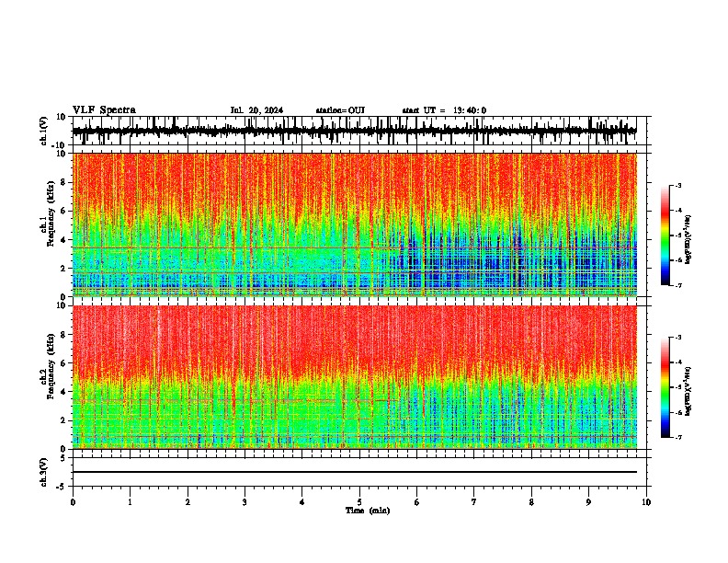Click the ch.2 spectrogram panel
Screen dimensions: 728x563
point(354,376)
